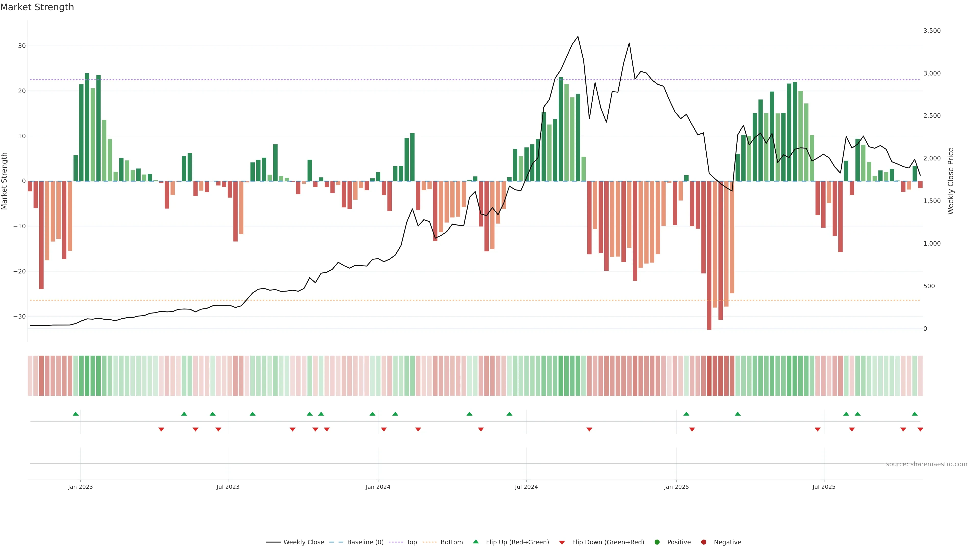Click the darkest red heat strip cell
The width and height of the screenshot is (980, 551).
coord(709,375)
